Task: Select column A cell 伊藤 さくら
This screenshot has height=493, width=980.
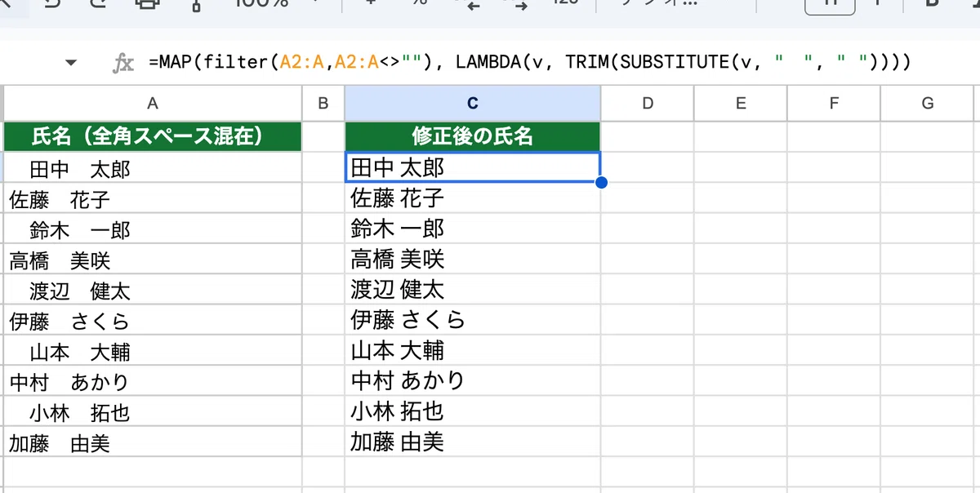Action: [153, 321]
